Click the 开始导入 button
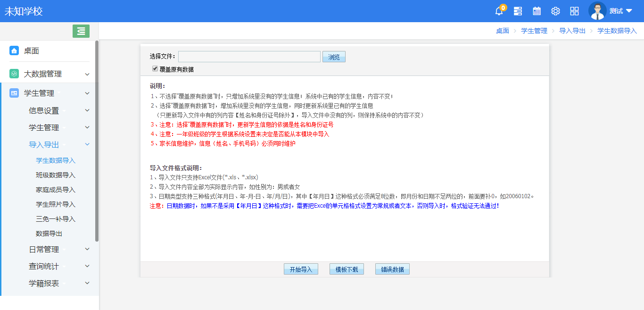The height and width of the screenshot is (310, 644). point(300,268)
